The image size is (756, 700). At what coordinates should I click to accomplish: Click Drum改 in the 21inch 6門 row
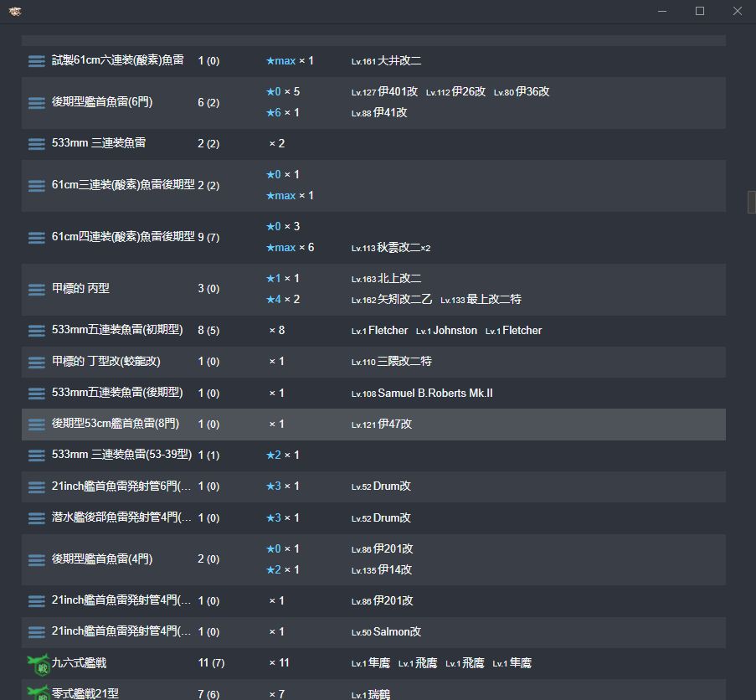(x=381, y=486)
